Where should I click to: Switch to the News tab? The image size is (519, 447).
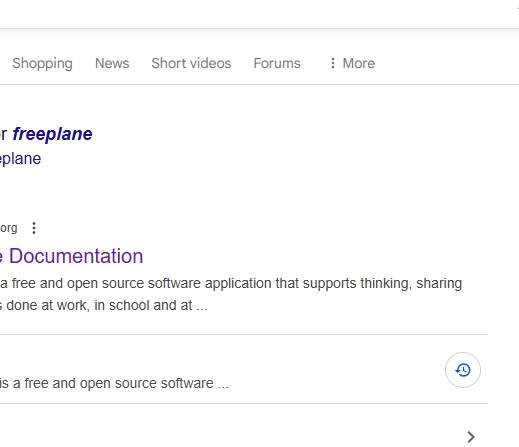pyautogui.click(x=112, y=63)
